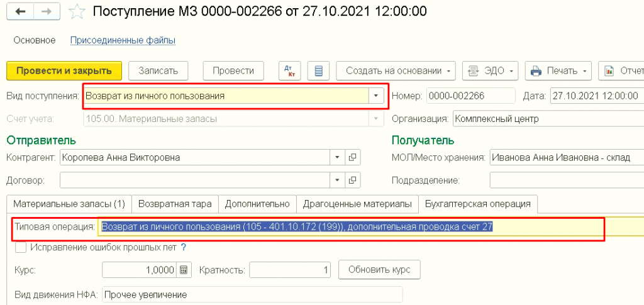Show help for Исправление ошибок прошлых лет
The image size is (644, 305).
tap(184, 248)
